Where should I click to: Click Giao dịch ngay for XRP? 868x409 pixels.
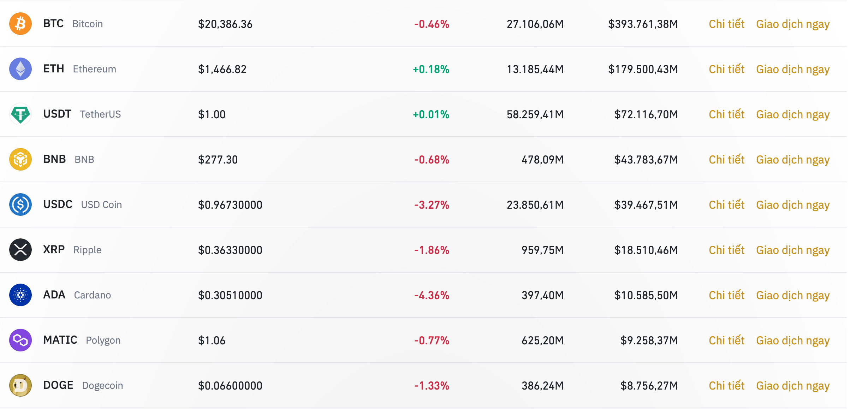point(793,250)
